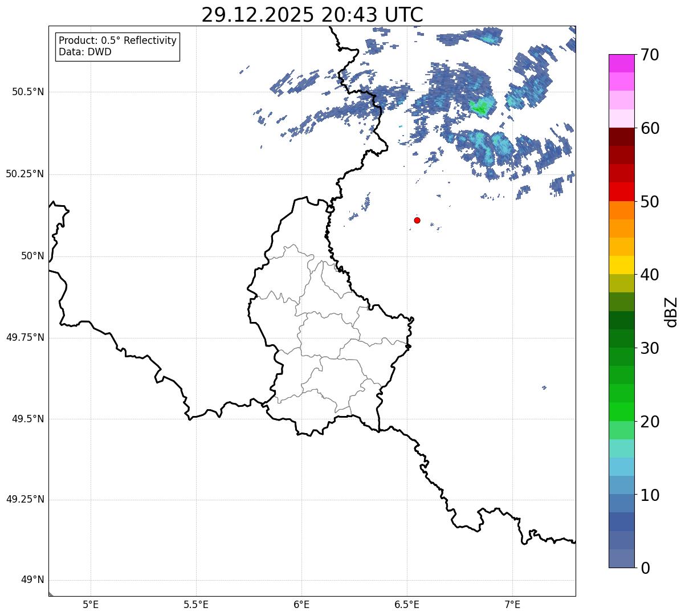
Task: Click the red radar location marker
Action: point(417,220)
